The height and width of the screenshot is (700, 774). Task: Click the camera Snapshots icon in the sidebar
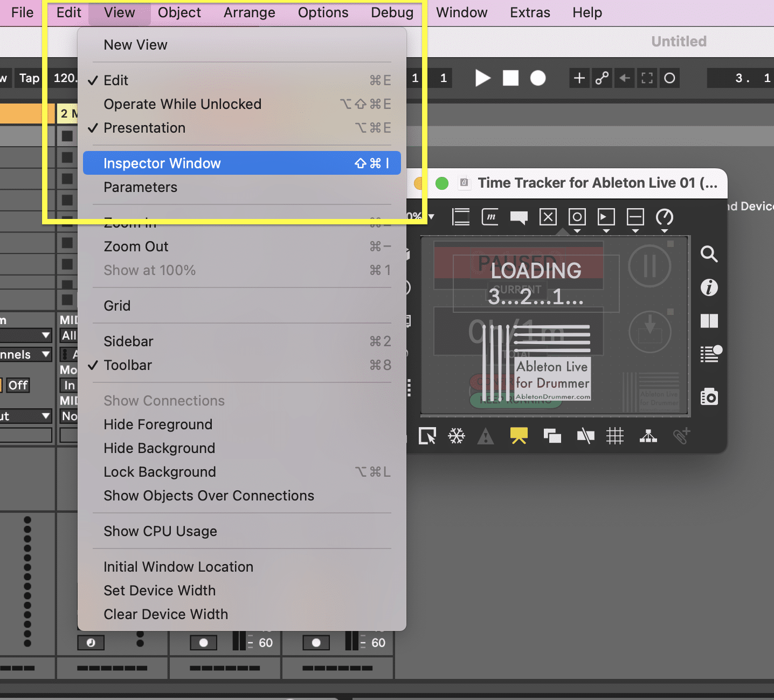[709, 396]
